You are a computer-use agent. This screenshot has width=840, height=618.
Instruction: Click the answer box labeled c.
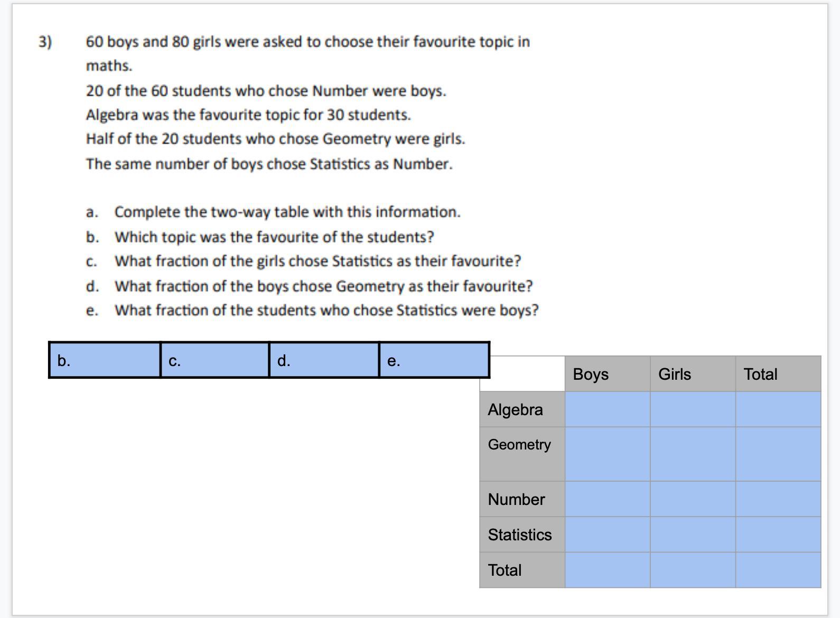pyautogui.click(x=214, y=360)
